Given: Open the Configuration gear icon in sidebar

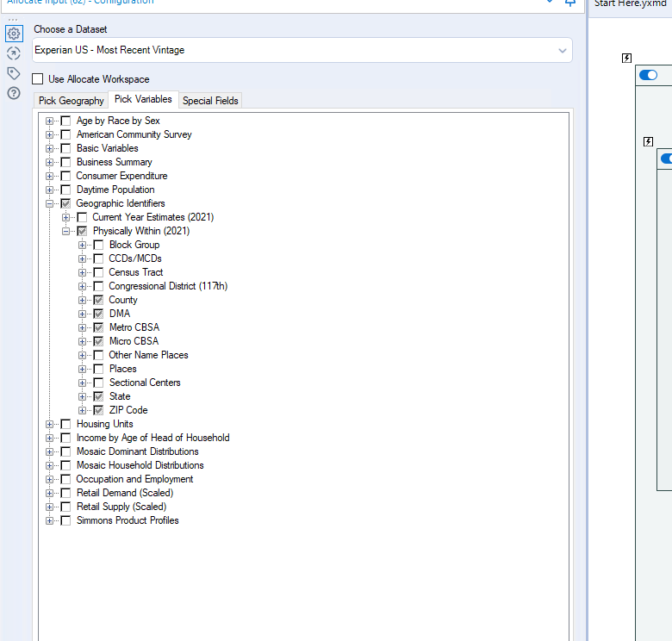Looking at the screenshot, I should [14, 34].
